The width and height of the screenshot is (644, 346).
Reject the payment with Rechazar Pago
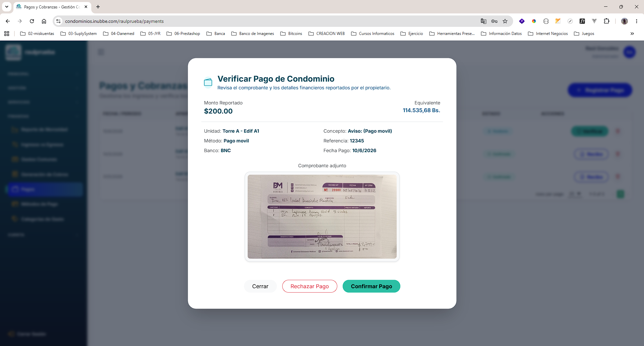tap(309, 286)
